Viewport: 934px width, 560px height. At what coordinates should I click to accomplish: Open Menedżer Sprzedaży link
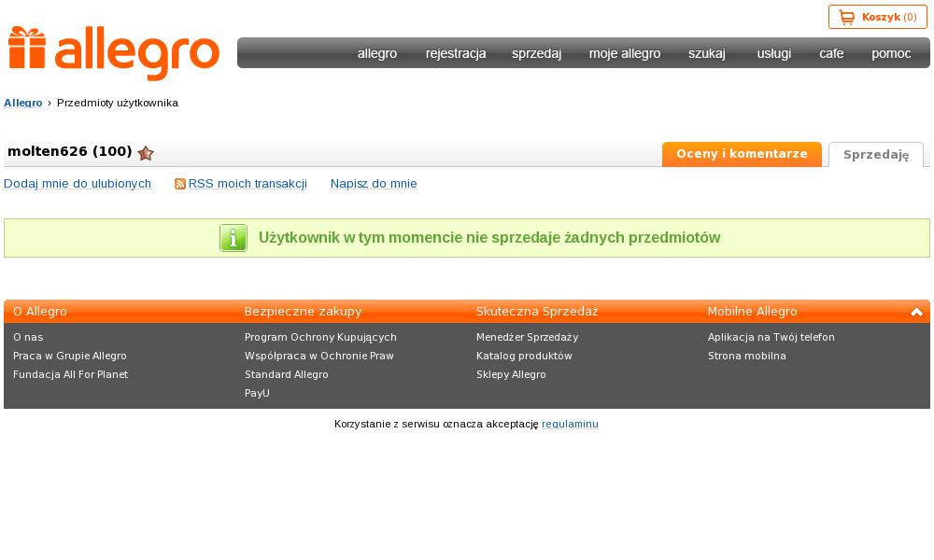(527, 338)
